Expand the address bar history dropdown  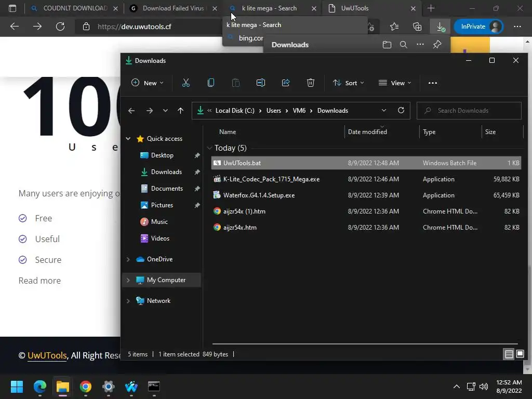pos(384,110)
